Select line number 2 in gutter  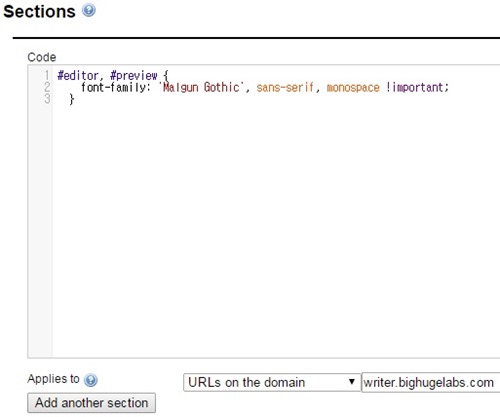click(47, 87)
